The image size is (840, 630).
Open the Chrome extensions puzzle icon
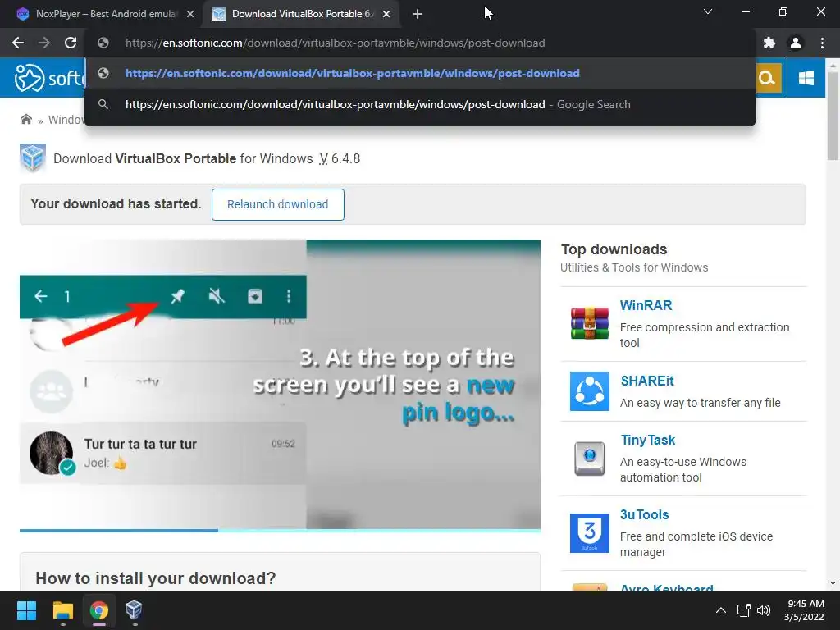pos(769,43)
